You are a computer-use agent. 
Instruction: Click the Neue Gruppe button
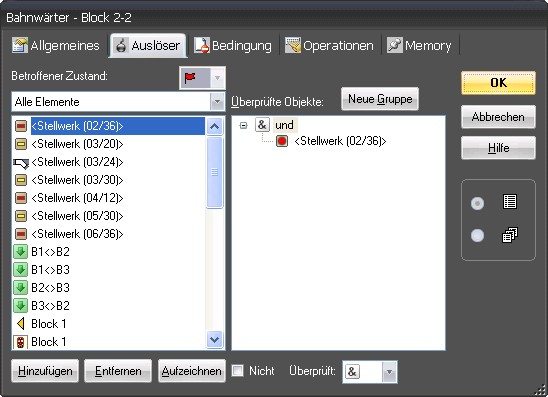[380, 99]
